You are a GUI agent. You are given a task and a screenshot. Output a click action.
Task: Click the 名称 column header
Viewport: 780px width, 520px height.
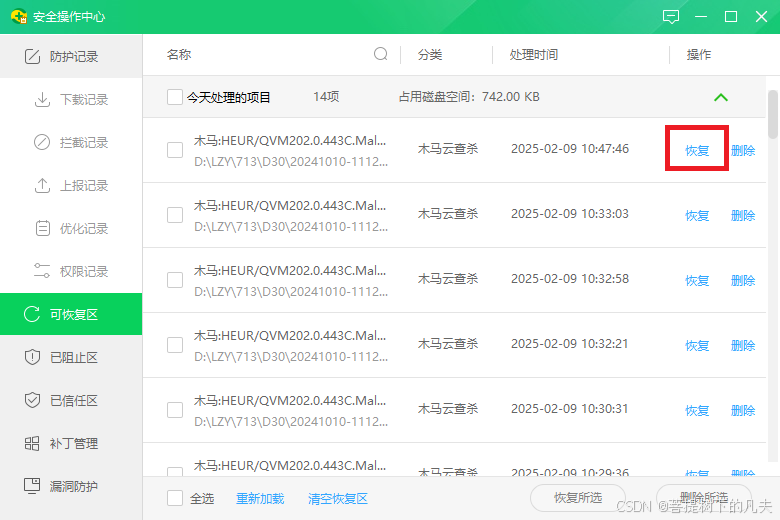[179, 54]
